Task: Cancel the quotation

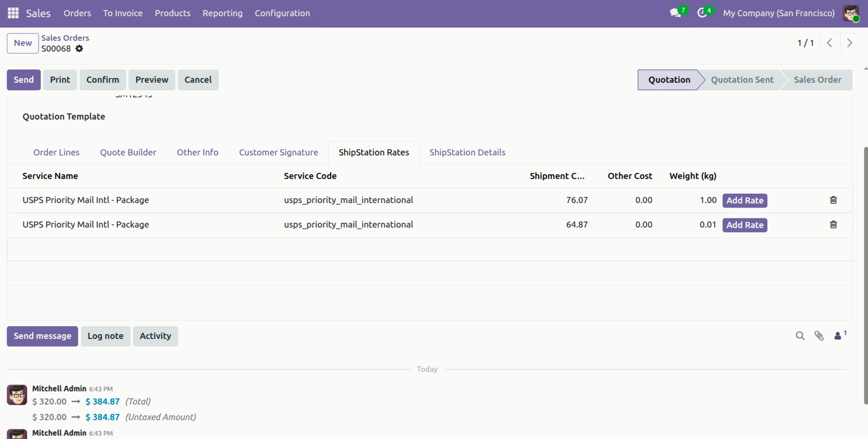Action: [x=198, y=80]
